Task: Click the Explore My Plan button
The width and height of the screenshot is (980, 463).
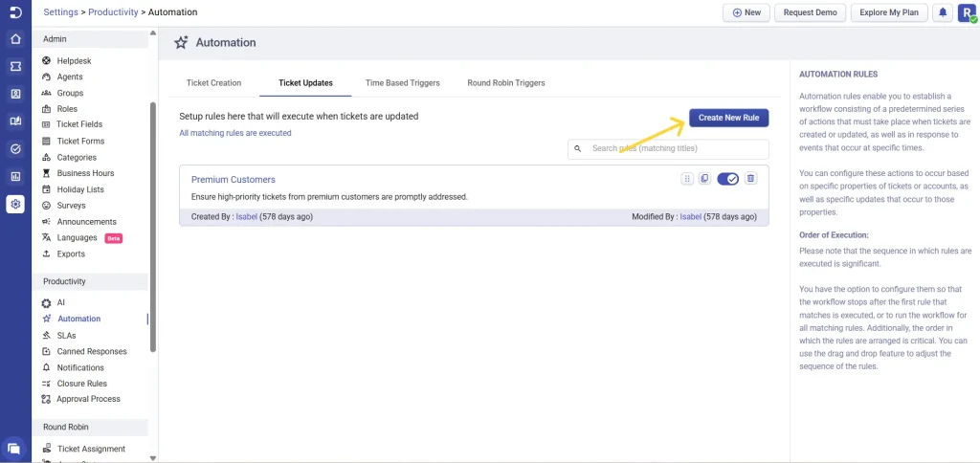Action: [889, 12]
